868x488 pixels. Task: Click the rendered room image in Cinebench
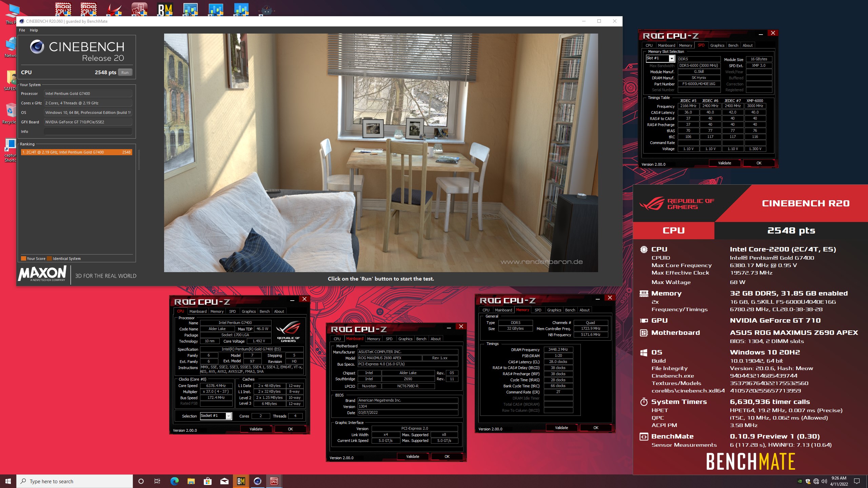tap(381, 152)
